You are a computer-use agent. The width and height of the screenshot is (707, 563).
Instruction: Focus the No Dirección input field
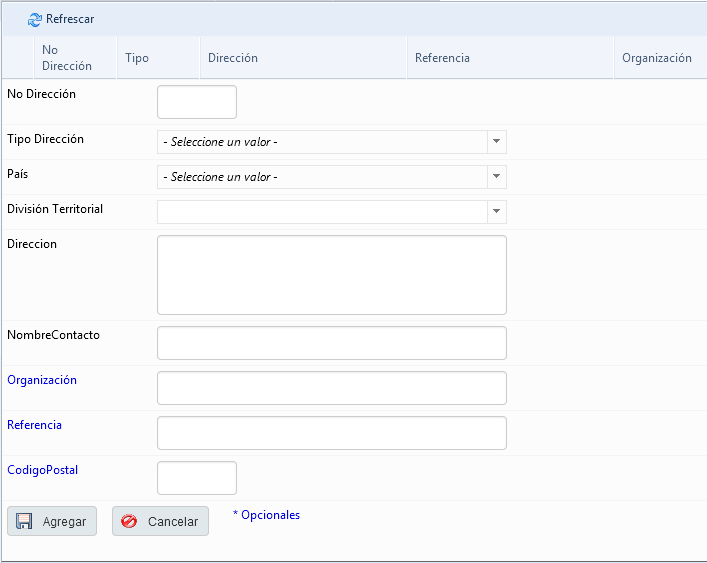pyautogui.click(x=197, y=102)
